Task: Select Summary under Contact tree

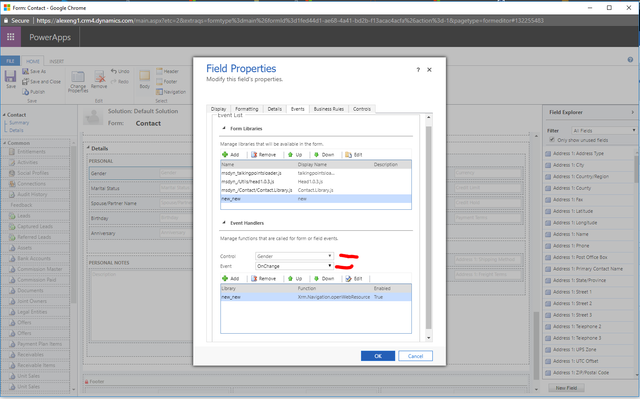Action: coord(19,123)
